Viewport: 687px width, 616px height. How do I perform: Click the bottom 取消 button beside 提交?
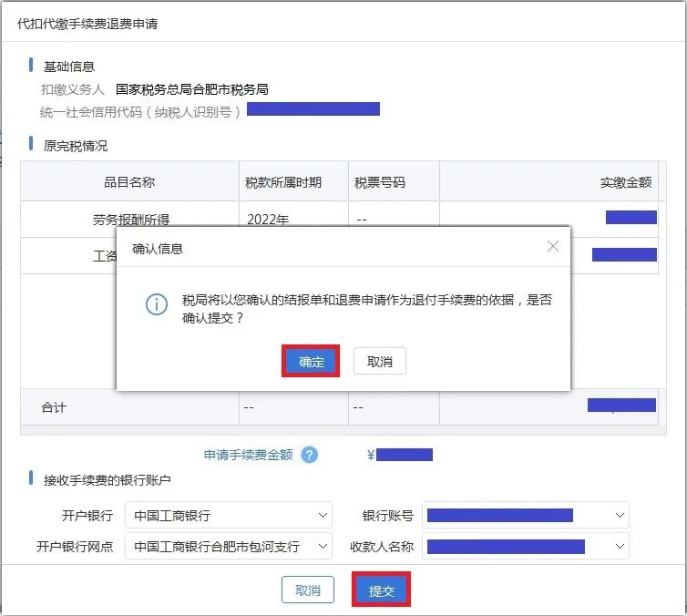pos(308,590)
